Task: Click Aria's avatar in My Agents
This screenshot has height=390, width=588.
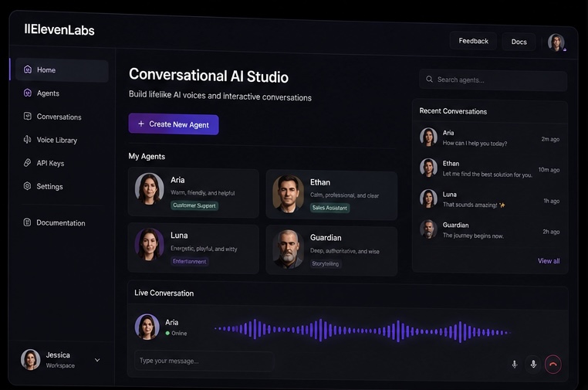Action: click(149, 188)
